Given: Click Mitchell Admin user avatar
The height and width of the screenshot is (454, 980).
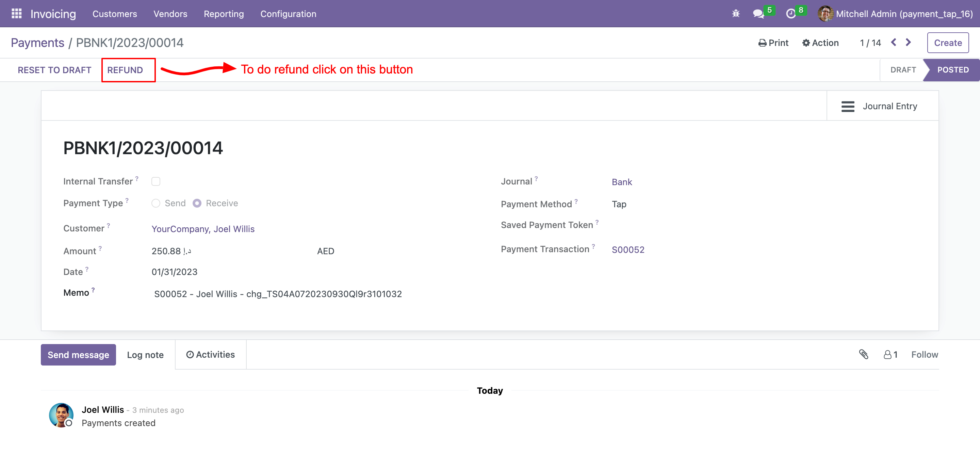Looking at the screenshot, I should coord(825,14).
